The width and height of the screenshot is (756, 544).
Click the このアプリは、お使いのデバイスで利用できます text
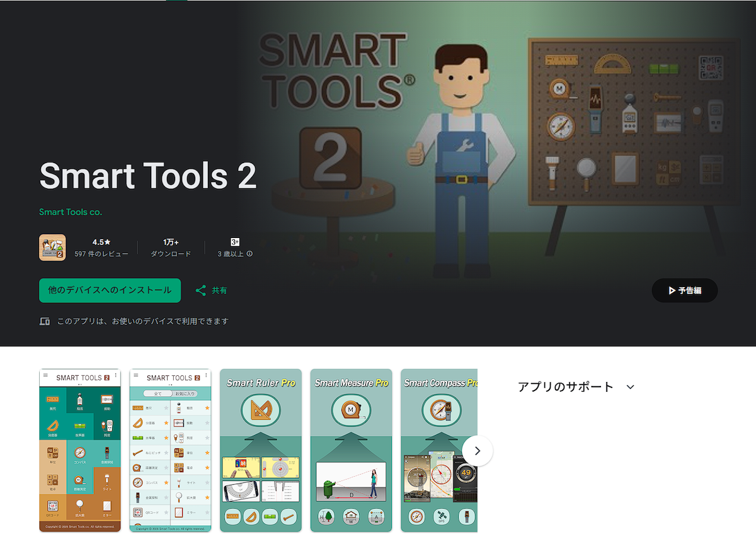point(142,321)
